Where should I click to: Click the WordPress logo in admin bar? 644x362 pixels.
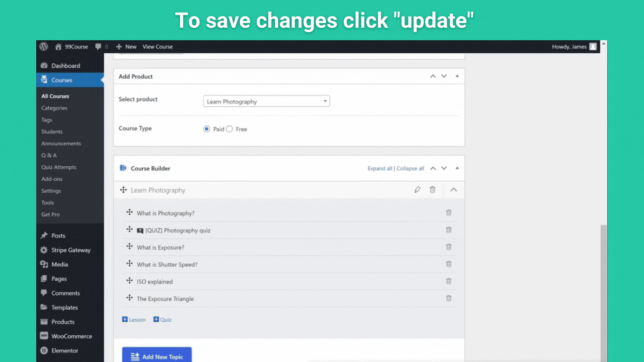43,46
